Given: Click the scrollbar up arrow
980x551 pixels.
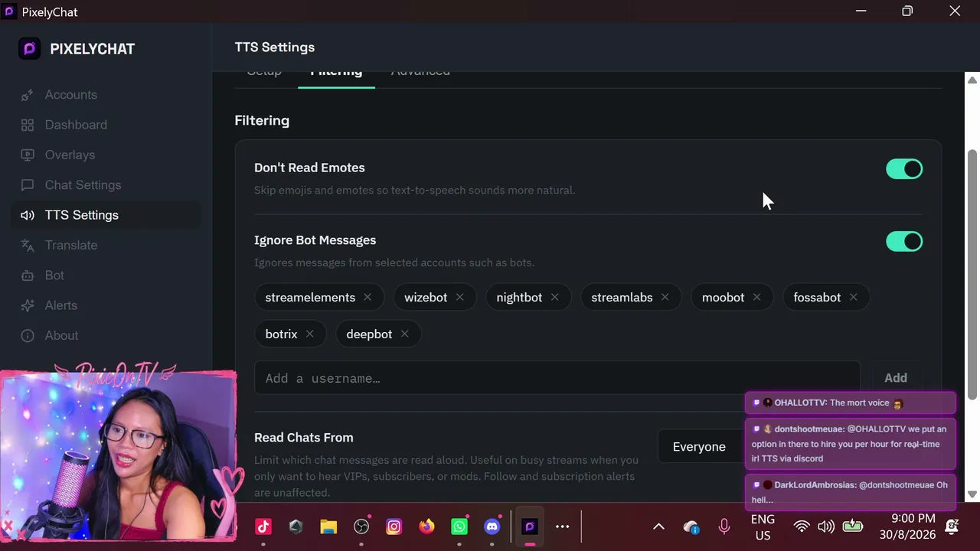Looking at the screenshot, I should (x=972, y=80).
